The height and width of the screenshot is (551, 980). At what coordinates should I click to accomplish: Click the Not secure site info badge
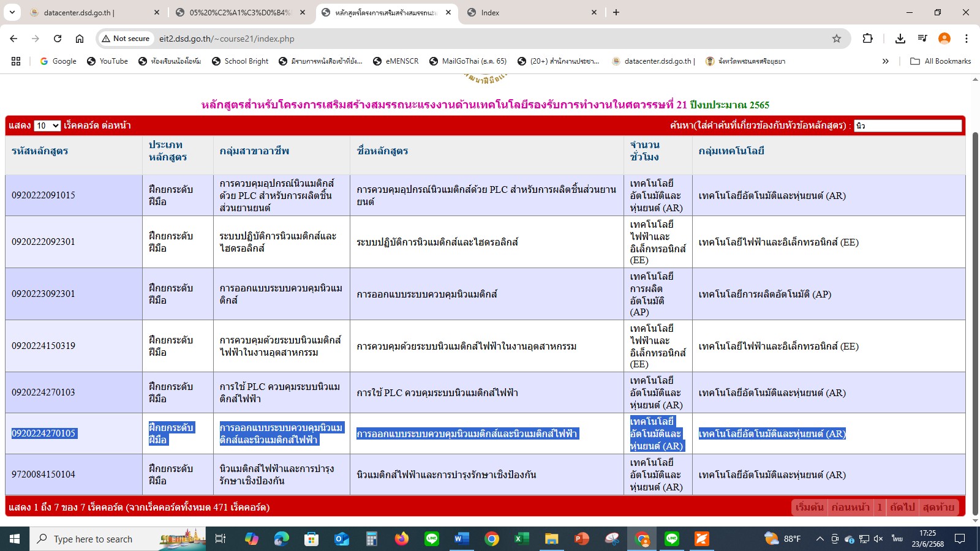(126, 39)
